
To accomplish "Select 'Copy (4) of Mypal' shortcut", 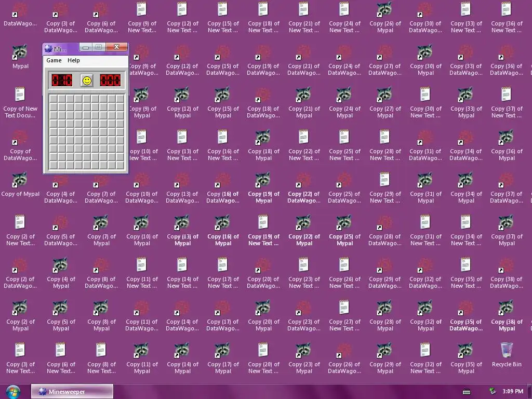I will coord(61,273).
